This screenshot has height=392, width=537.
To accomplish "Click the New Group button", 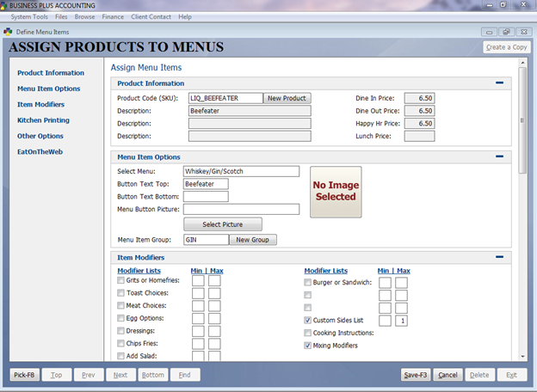I will 252,240.
